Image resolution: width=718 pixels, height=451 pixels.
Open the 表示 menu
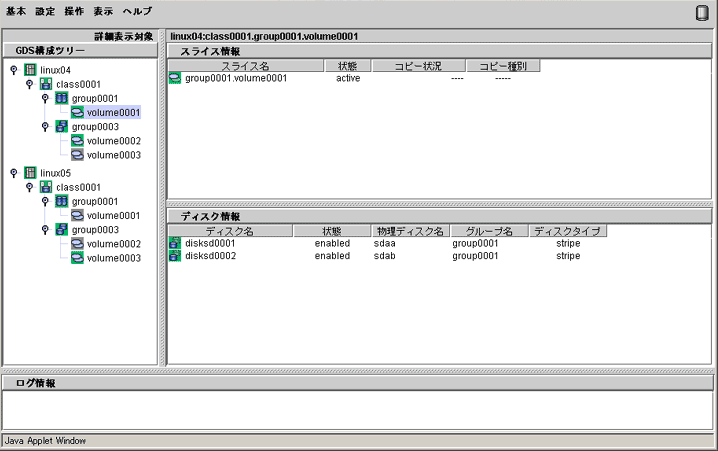tap(103, 11)
